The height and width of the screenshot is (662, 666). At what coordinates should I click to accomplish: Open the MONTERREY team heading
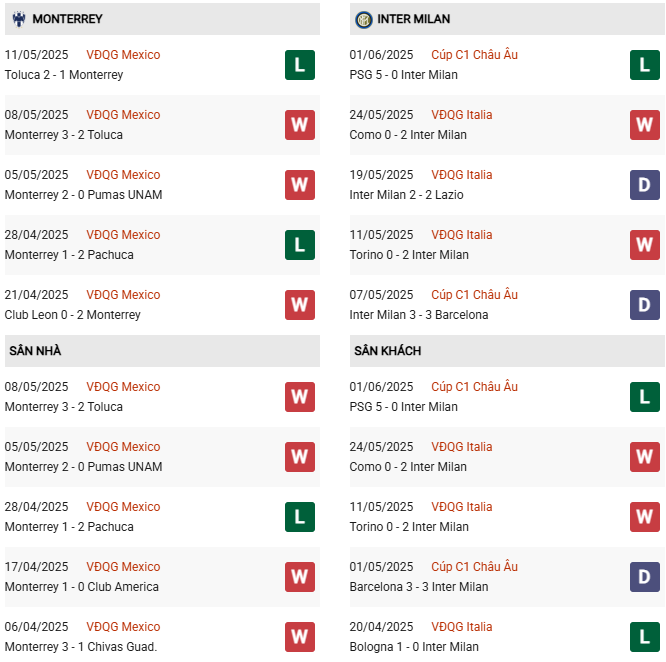(x=67, y=19)
